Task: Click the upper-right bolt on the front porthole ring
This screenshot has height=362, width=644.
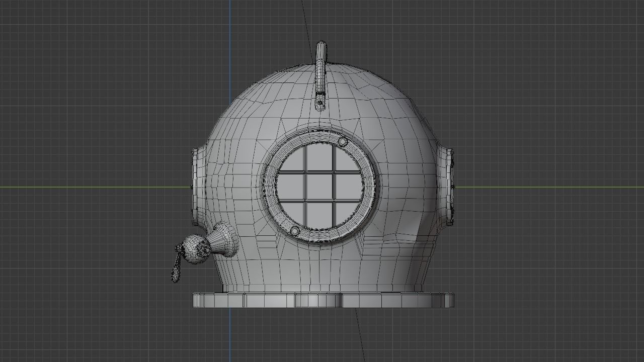Action: [x=343, y=141]
